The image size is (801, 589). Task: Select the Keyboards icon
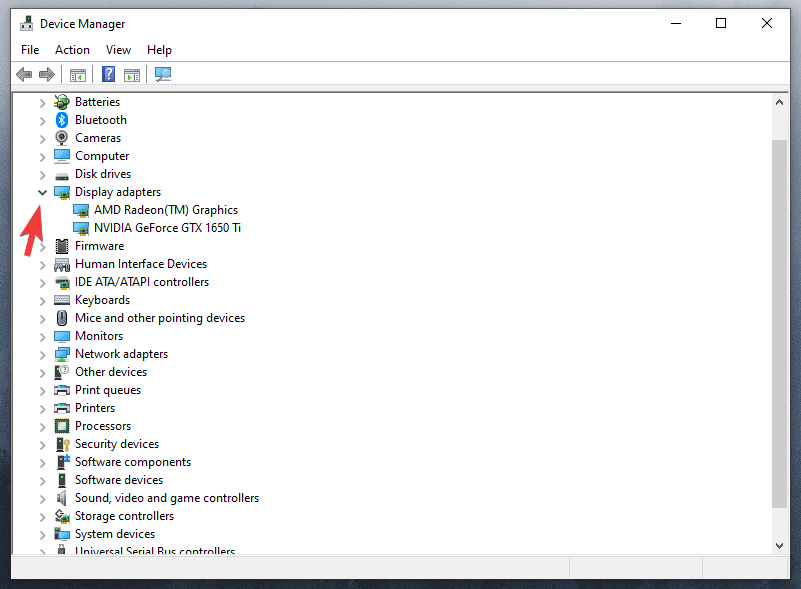pos(62,300)
